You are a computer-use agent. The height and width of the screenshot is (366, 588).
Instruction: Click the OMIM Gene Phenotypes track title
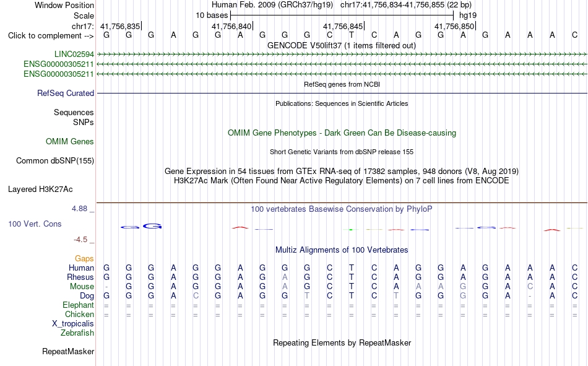tap(342, 133)
